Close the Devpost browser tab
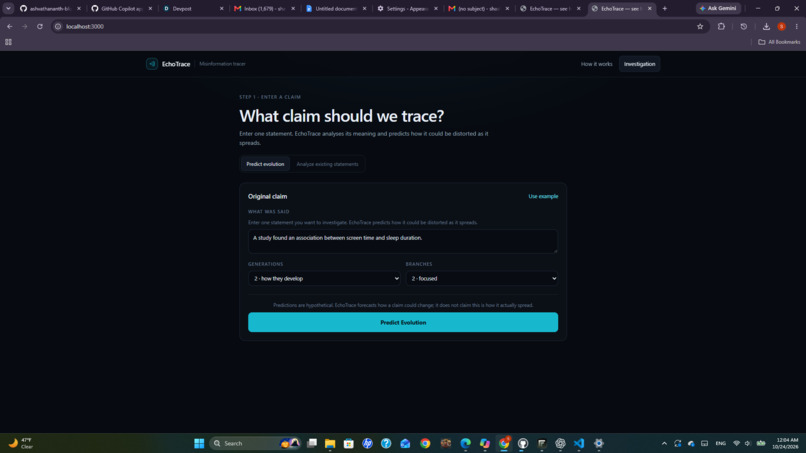Viewport: 806px width, 453px height. [x=222, y=8]
